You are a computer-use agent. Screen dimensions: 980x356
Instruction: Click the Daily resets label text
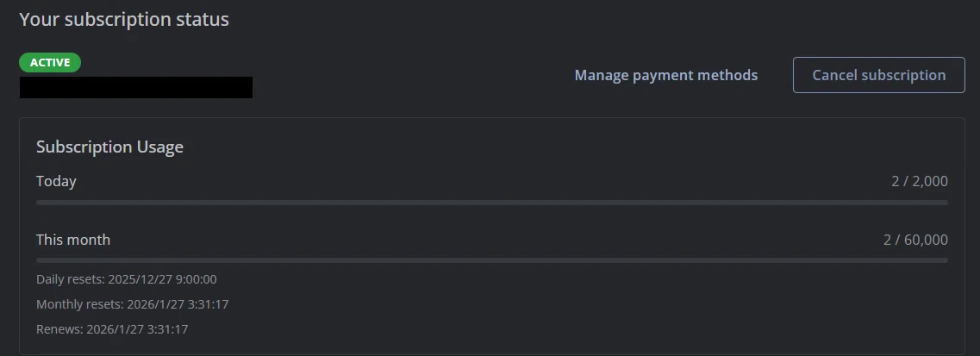point(71,279)
